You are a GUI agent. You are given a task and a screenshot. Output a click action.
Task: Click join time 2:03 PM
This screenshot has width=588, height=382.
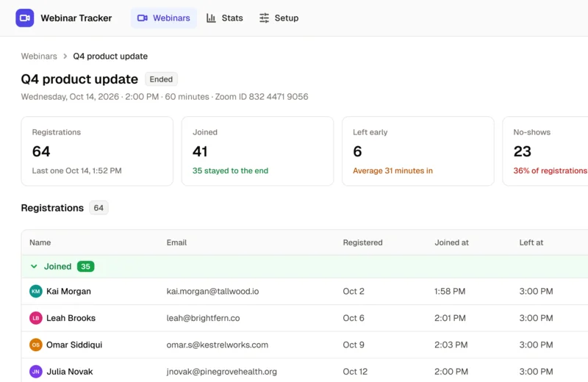451,345
